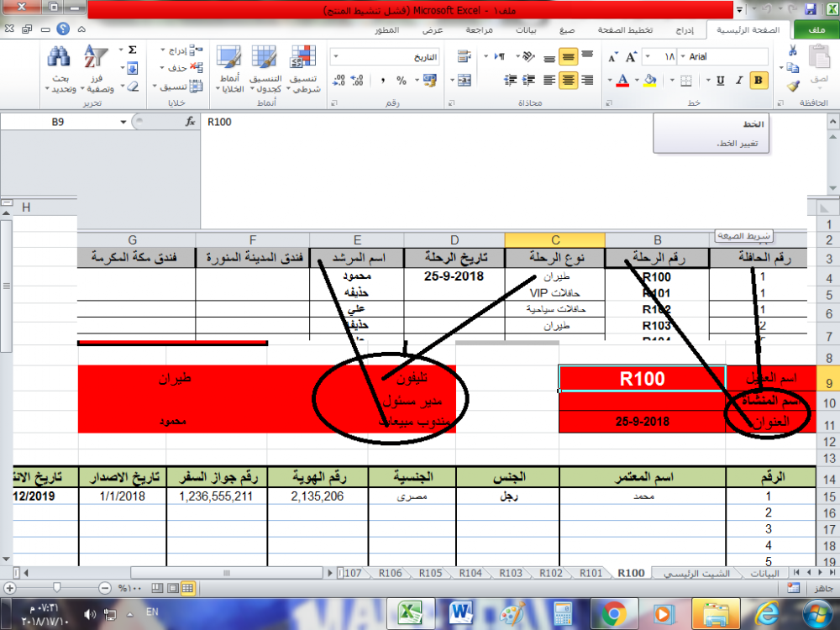The width and height of the screenshot is (840, 630).
Task: Click the zoom level percentage
Action: click(129, 588)
